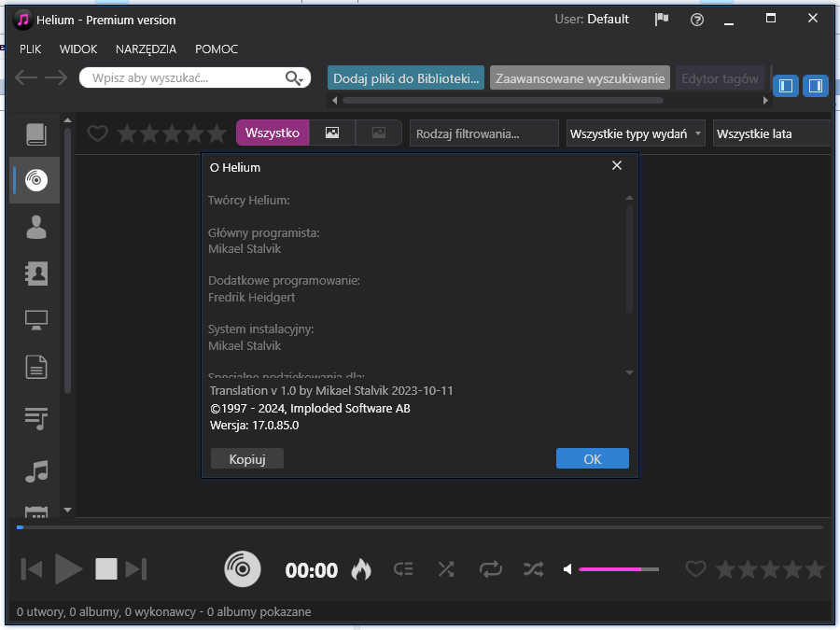840x630 pixels.
Task: Click the search magnifier icon
Action: pos(294,78)
